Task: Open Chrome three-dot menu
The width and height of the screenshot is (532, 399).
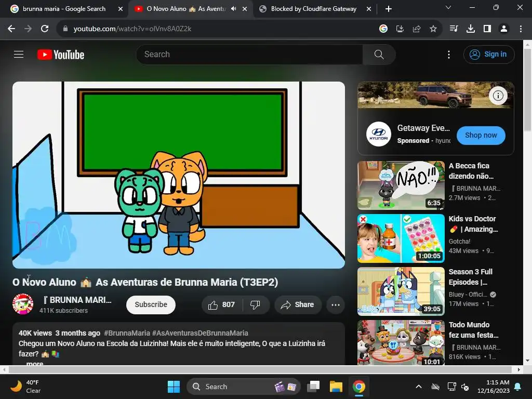Action: [521, 29]
